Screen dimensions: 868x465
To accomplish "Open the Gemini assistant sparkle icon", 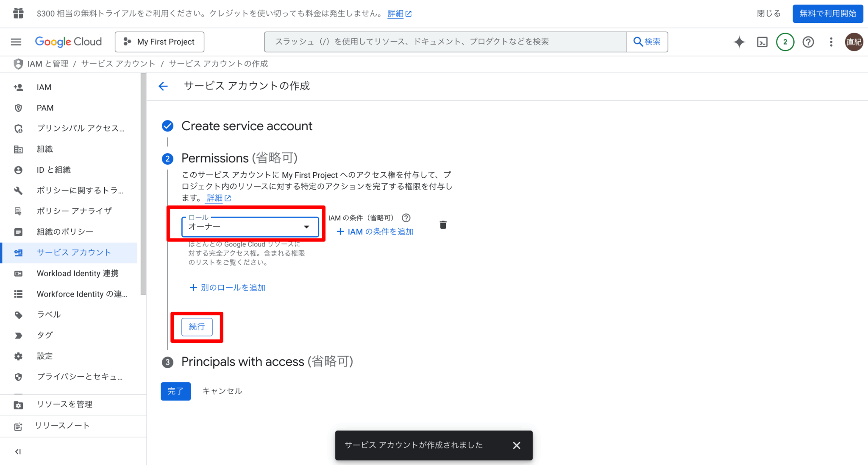I will click(739, 42).
